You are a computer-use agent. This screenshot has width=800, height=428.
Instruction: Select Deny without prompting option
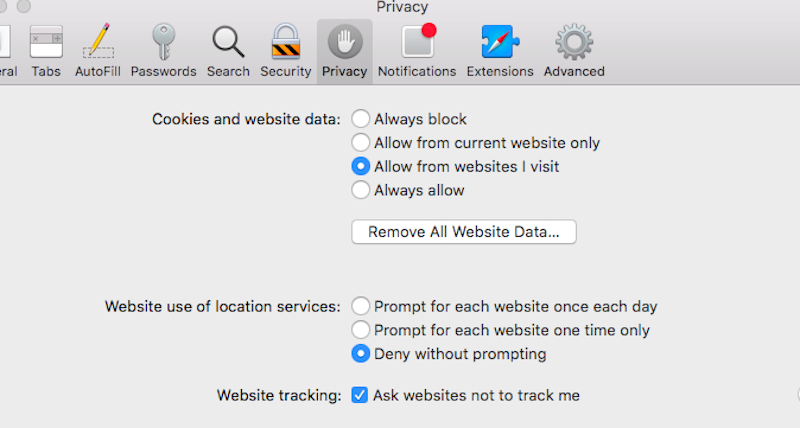click(361, 354)
